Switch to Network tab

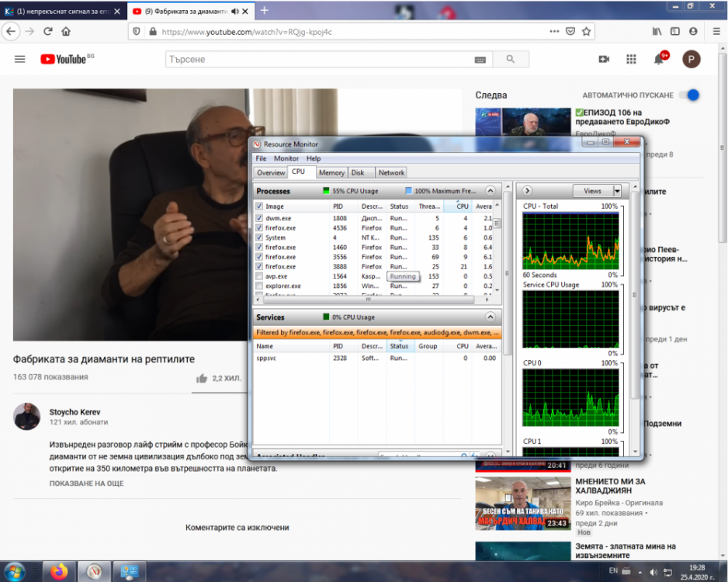tap(391, 172)
